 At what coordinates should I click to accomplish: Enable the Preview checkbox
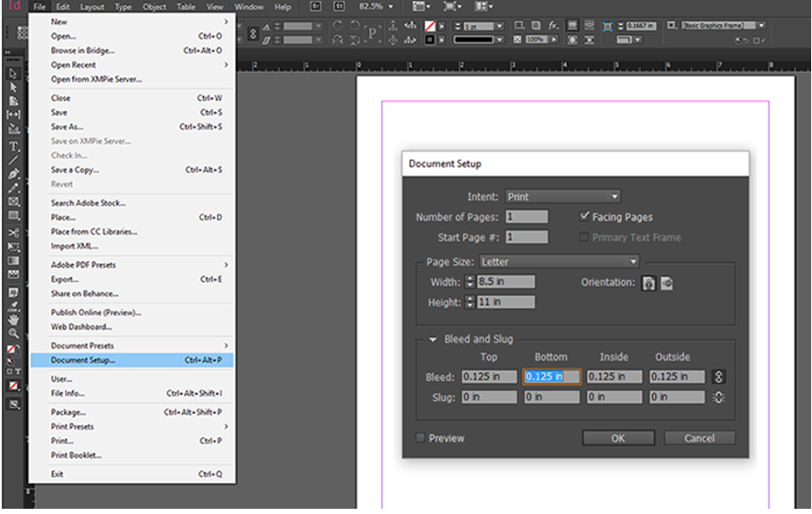(x=422, y=438)
